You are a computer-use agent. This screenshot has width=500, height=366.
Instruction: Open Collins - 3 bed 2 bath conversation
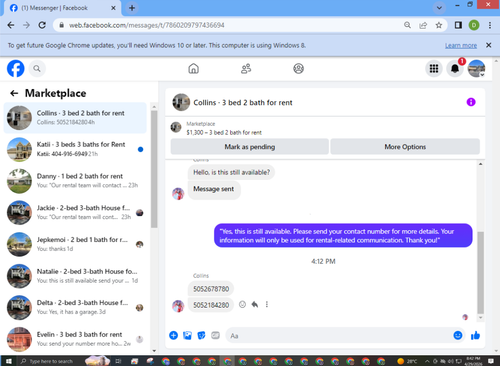pos(75,118)
